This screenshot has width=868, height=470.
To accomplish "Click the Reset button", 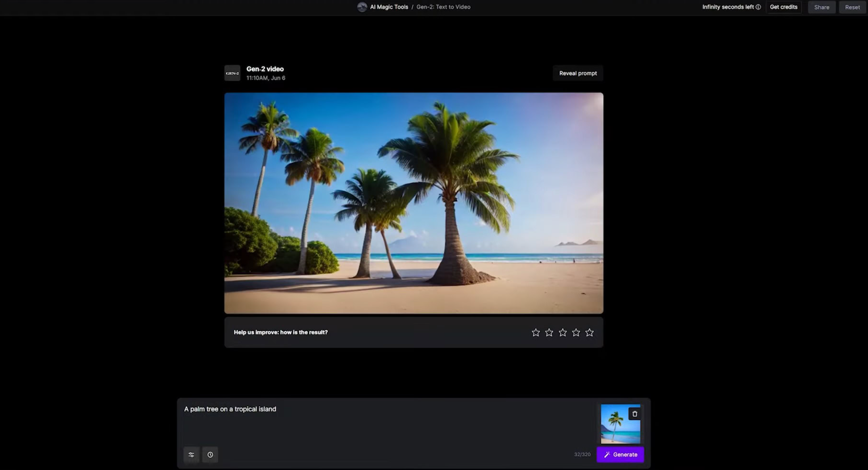I will (852, 7).
